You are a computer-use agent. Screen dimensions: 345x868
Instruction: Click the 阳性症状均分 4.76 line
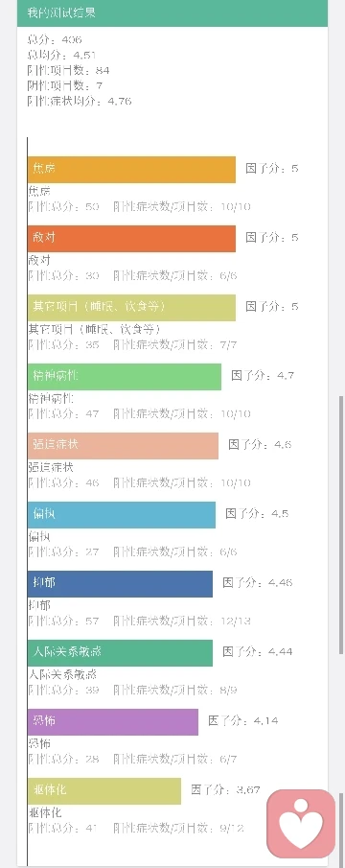click(79, 102)
